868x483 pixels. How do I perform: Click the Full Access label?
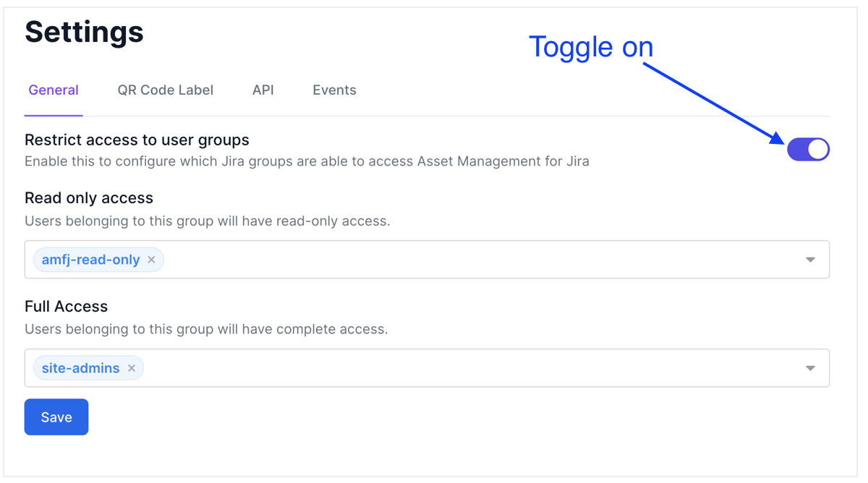66,307
